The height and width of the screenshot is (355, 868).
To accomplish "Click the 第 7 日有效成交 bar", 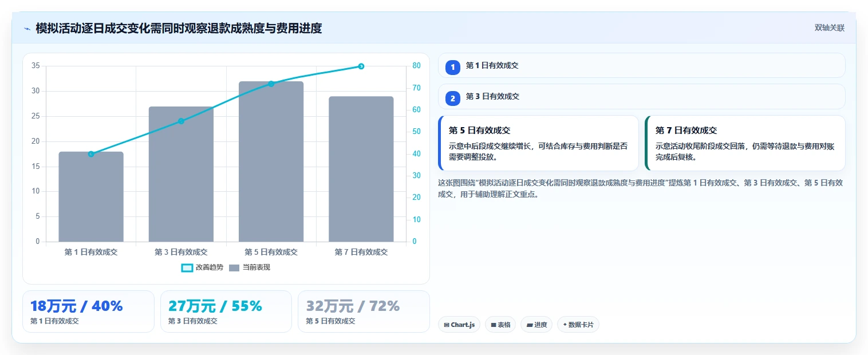I will click(x=361, y=169).
